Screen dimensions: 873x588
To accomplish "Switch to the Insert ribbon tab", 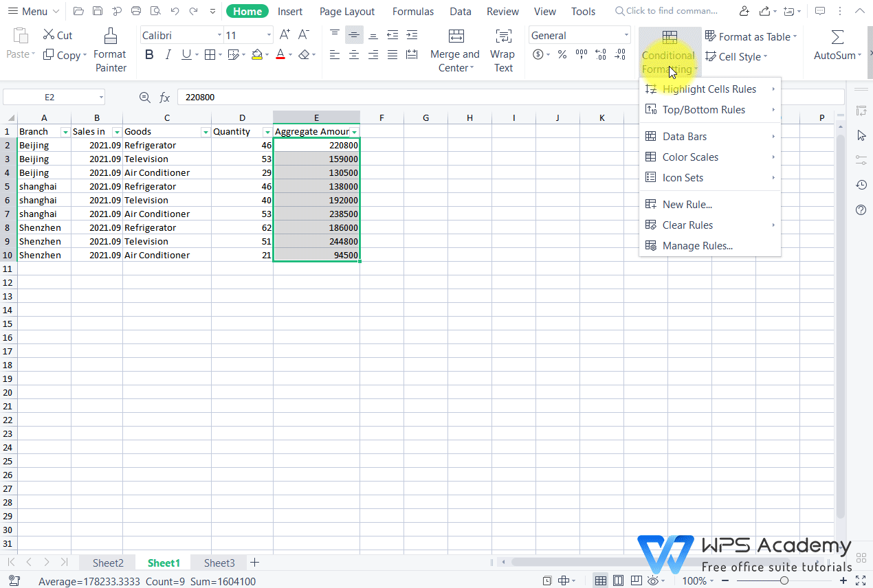I will coord(290,12).
